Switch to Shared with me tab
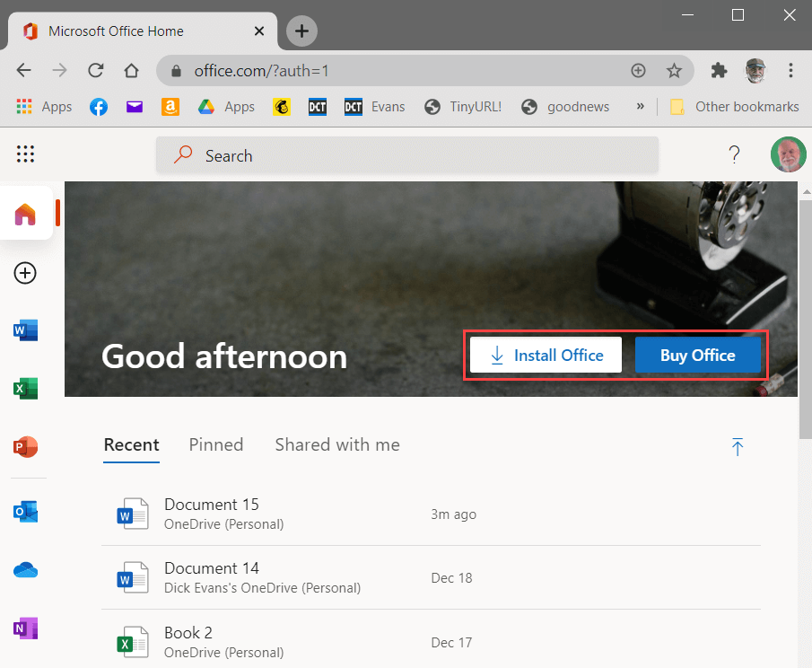The height and width of the screenshot is (668, 812). pyautogui.click(x=337, y=444)
